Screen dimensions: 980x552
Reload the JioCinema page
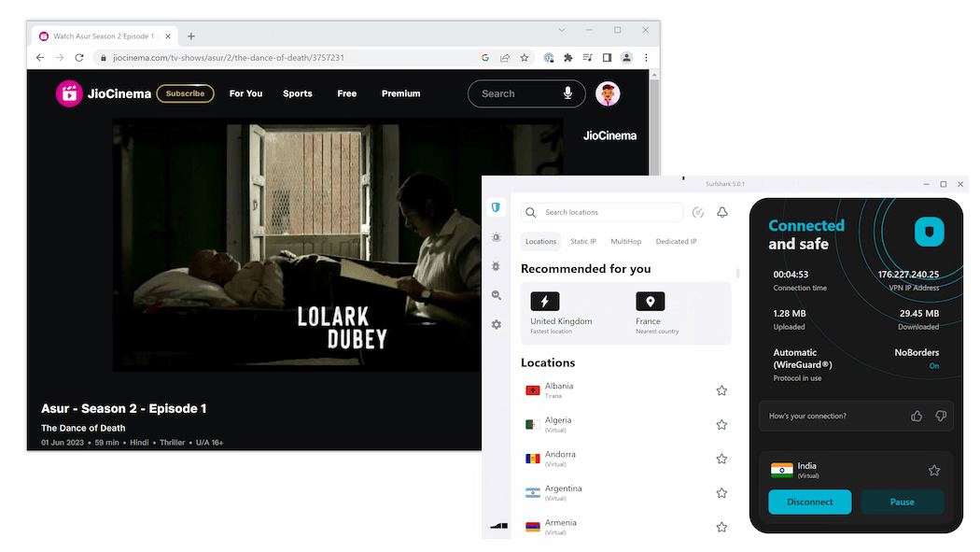click(79, 58)
